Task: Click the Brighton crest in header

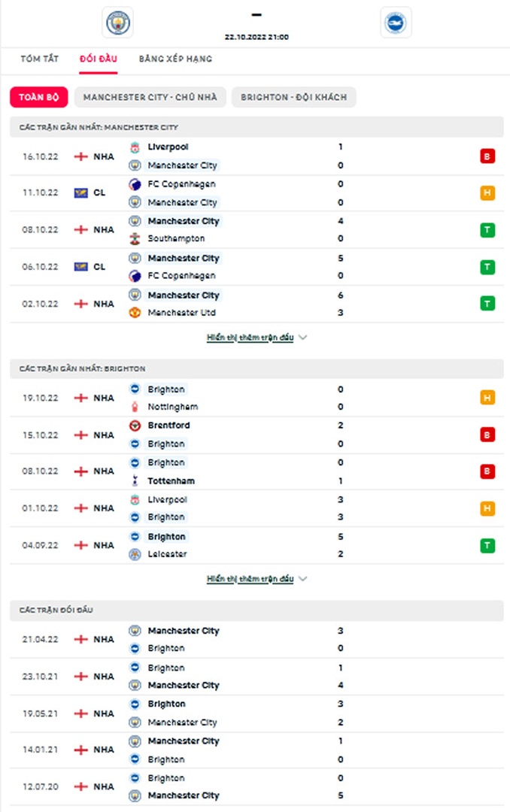Action: [396, 23]
